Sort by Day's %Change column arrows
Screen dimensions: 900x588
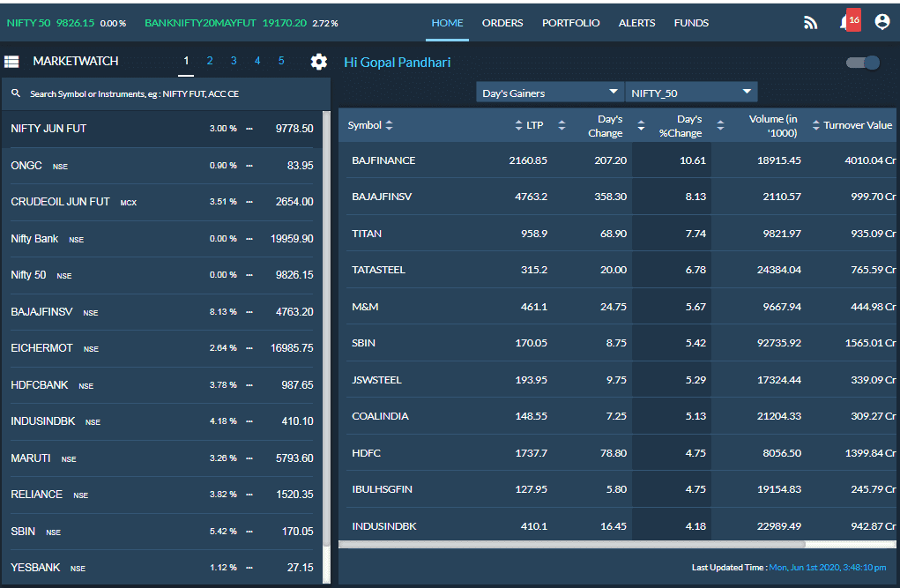pos(641,125)
